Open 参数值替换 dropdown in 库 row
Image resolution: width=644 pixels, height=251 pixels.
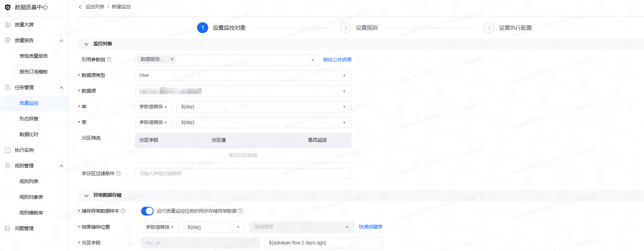point(154,107)
